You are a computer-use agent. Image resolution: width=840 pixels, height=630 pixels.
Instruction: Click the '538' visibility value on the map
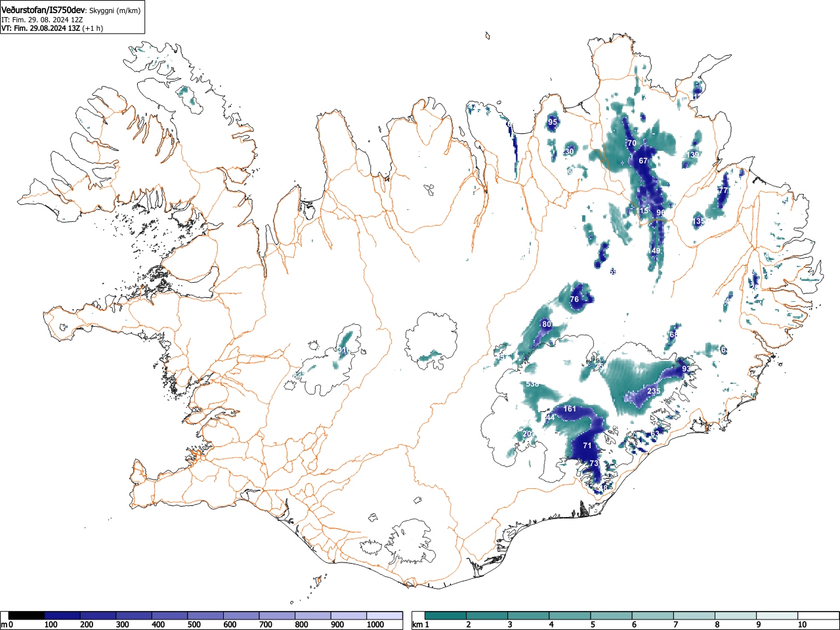pyautogui.click(x=532, y=384)
